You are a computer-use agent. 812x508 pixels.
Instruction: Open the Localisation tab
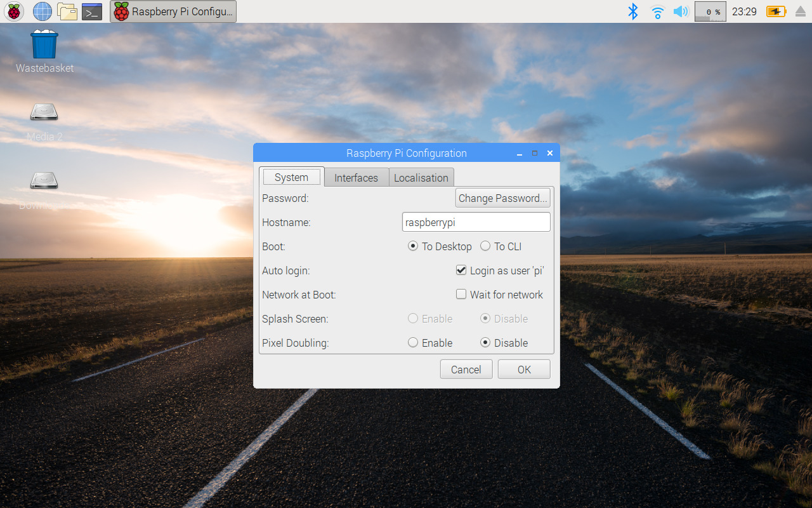coord(421,177)
